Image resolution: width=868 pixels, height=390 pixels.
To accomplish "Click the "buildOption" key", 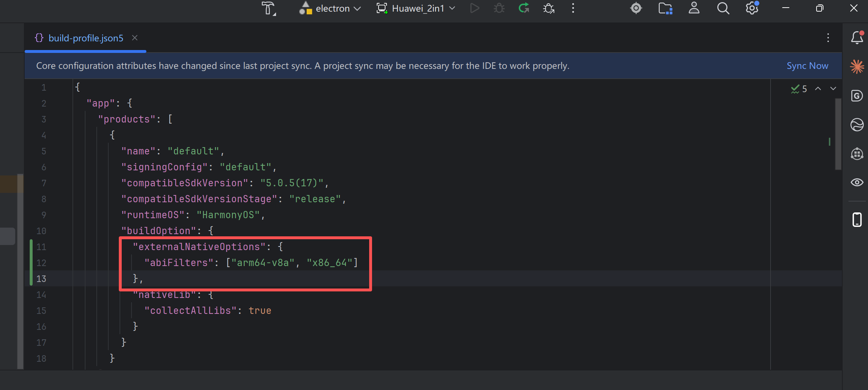I will tap(159, 231).
